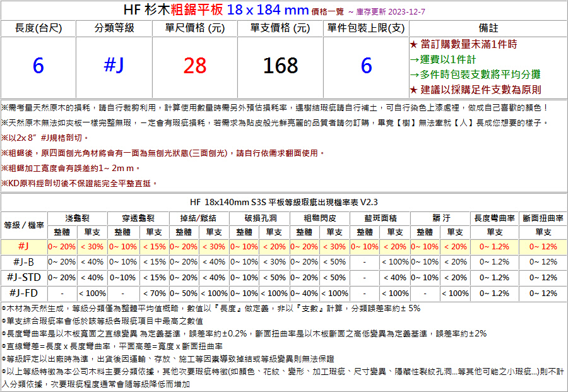Screen dimensions: 568x392
Task: Click the note starting '※需考量天然原木的損耗'
Action: (275, 107)
